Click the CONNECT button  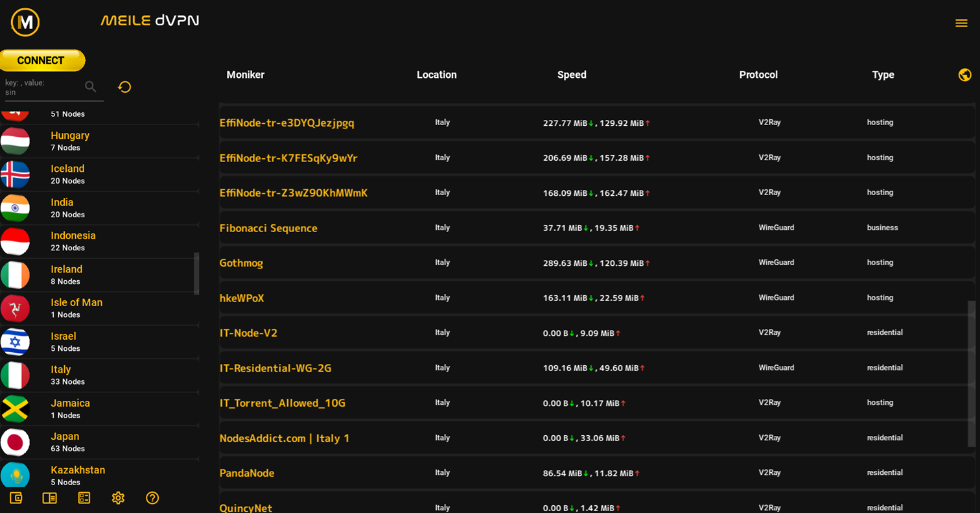coord(41,60)
